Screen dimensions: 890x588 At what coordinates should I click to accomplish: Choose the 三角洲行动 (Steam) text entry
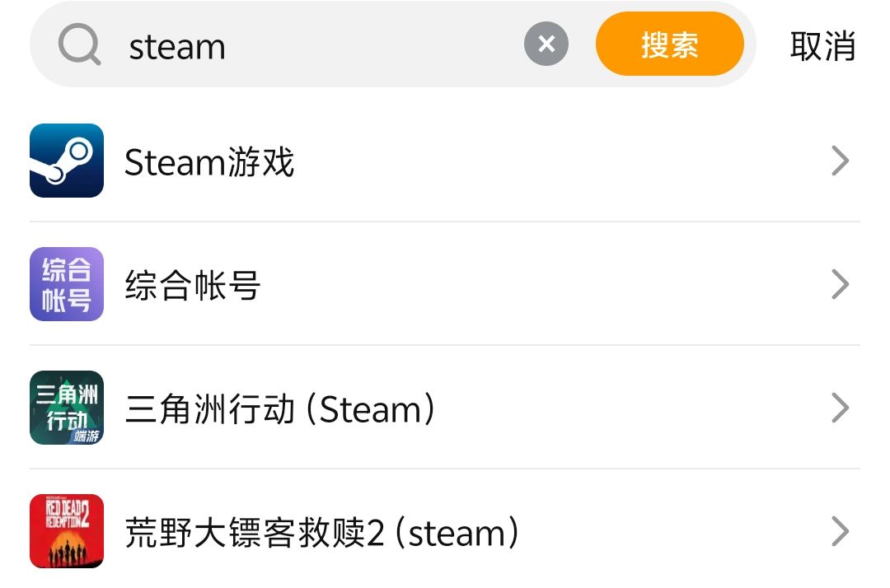(280, 409)
